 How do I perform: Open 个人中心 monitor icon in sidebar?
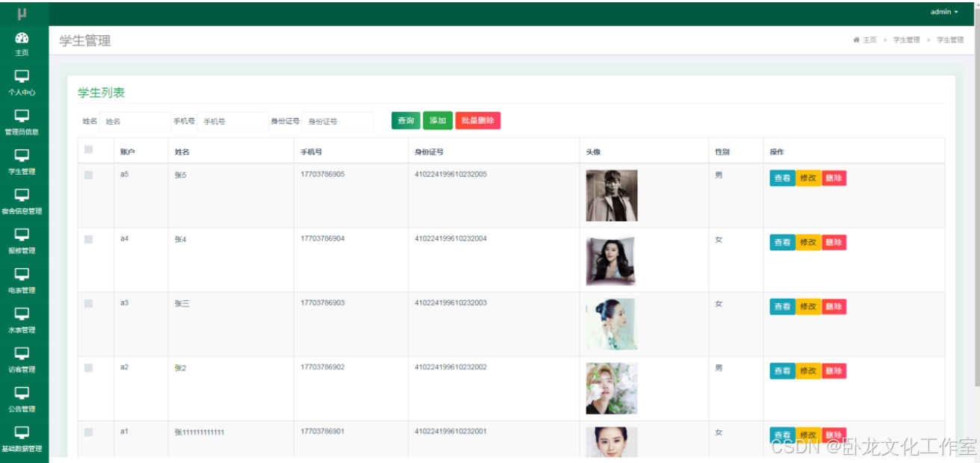tap(22, 76)
